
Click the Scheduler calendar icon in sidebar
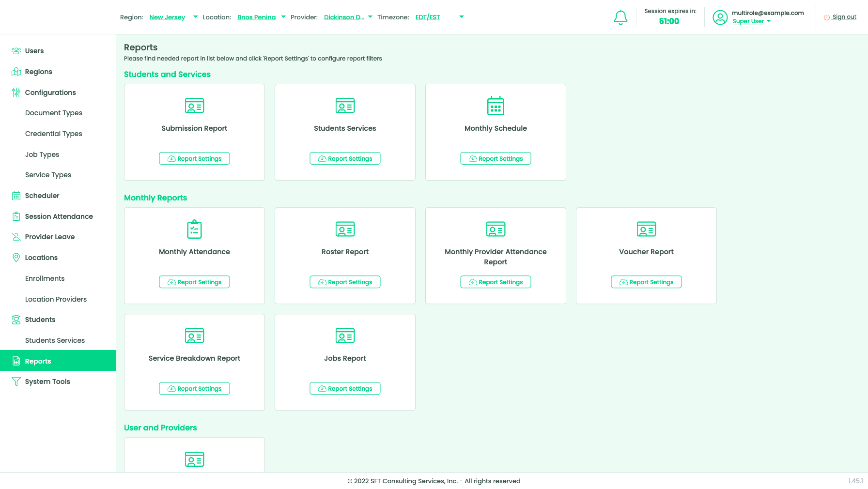16,196
